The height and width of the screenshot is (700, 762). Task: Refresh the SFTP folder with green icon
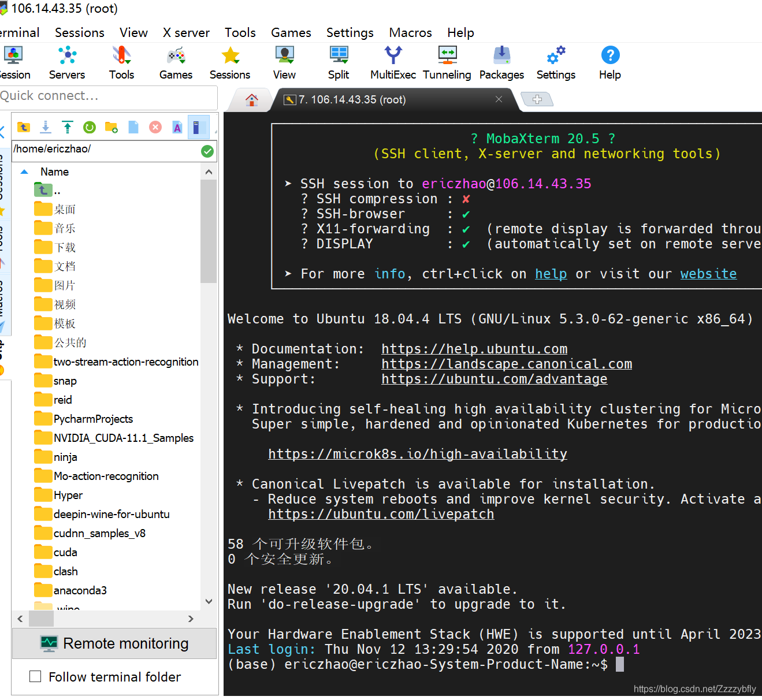[x=90, y=127]
